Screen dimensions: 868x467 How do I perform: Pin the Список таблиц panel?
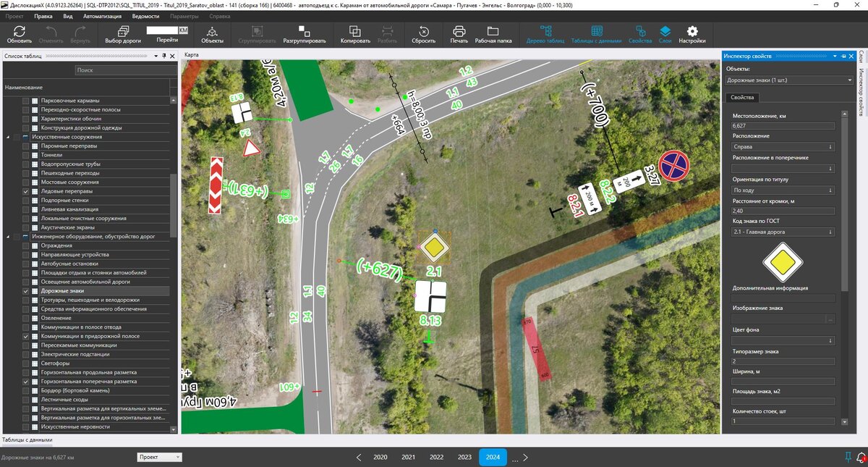pyautogui.click(x=163, y=56)
